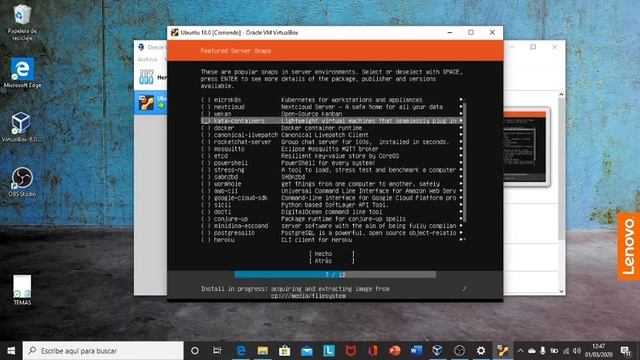The image size is (640, 360).
Task: Toggle the powershell snap checkbox
Action: click(206, 163)
